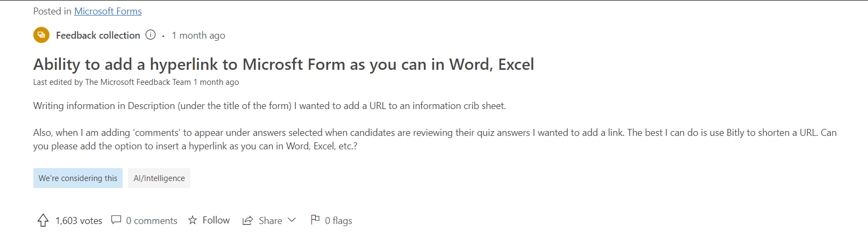Click the orange Feedback collection avatar

pos(41,35)
